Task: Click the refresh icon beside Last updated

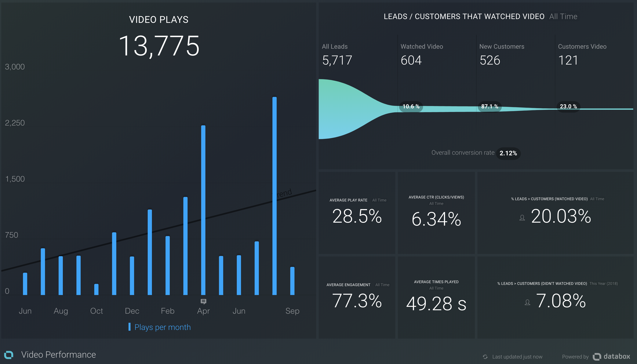Action: click(485, 357)
